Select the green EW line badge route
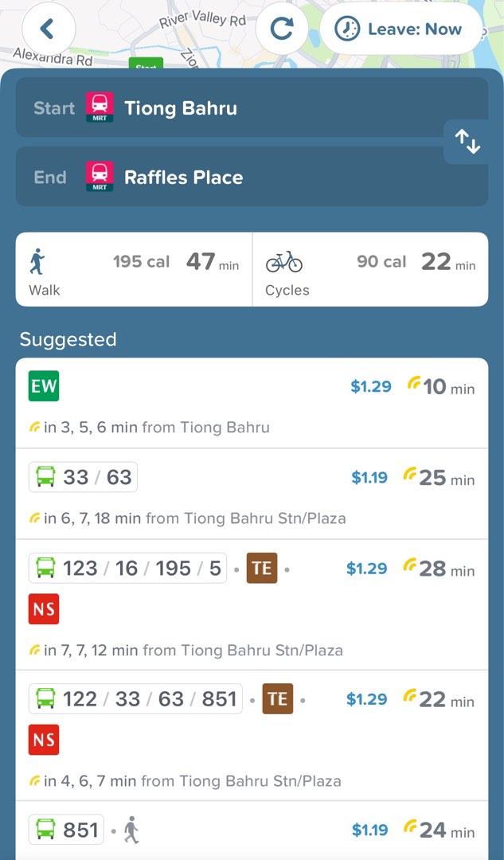This screenshot has width=504, height=860. click(x=252, y=403)
